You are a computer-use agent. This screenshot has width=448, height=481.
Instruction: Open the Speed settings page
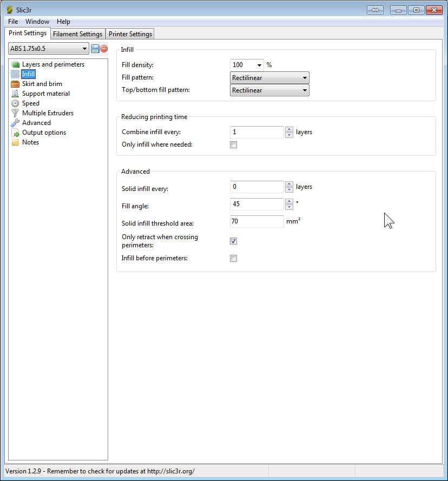[x=31, y=103]
